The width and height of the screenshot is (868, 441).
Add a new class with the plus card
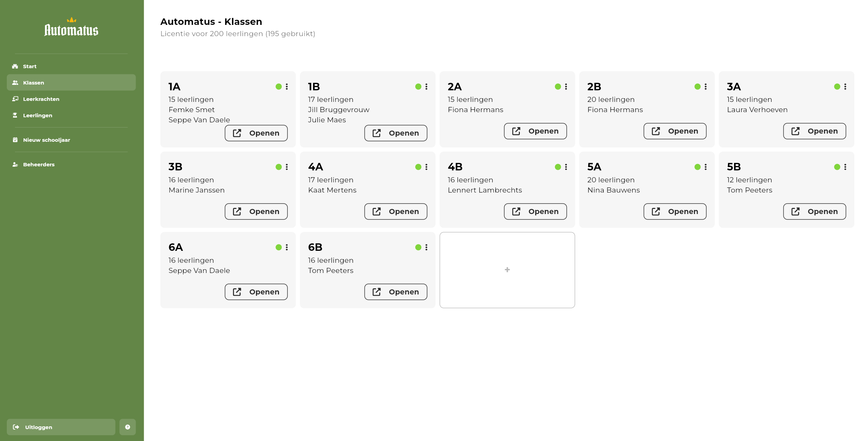[x=507, y=270]
